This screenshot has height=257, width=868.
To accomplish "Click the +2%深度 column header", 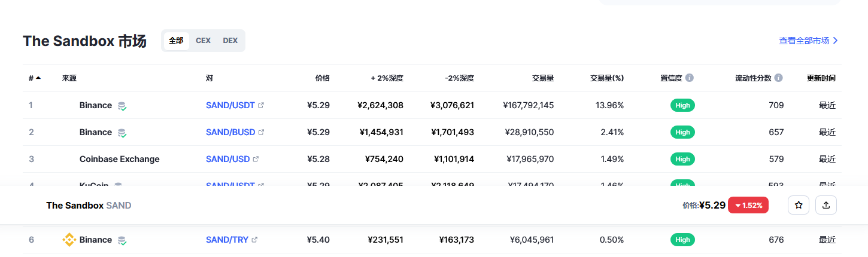I will 387,78.
